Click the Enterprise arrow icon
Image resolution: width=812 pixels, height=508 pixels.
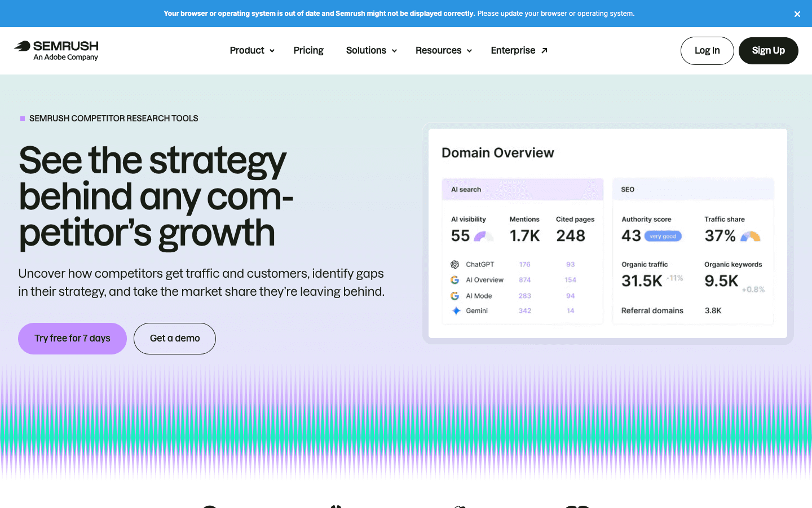544,50
